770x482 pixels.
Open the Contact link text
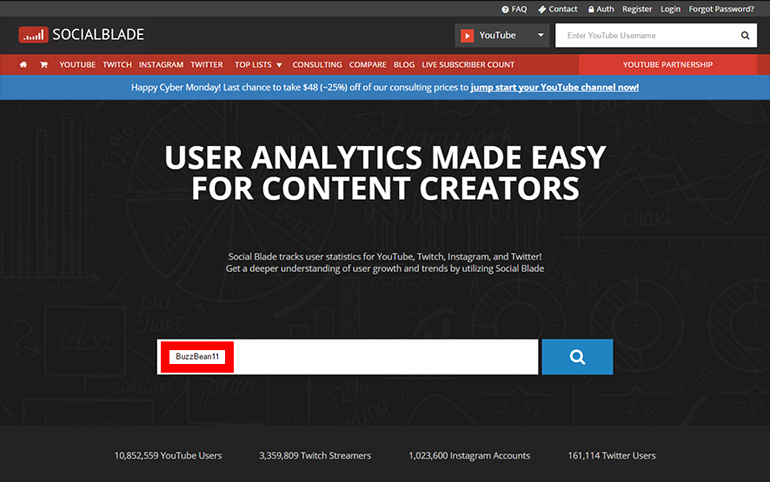tap(563, 9)
